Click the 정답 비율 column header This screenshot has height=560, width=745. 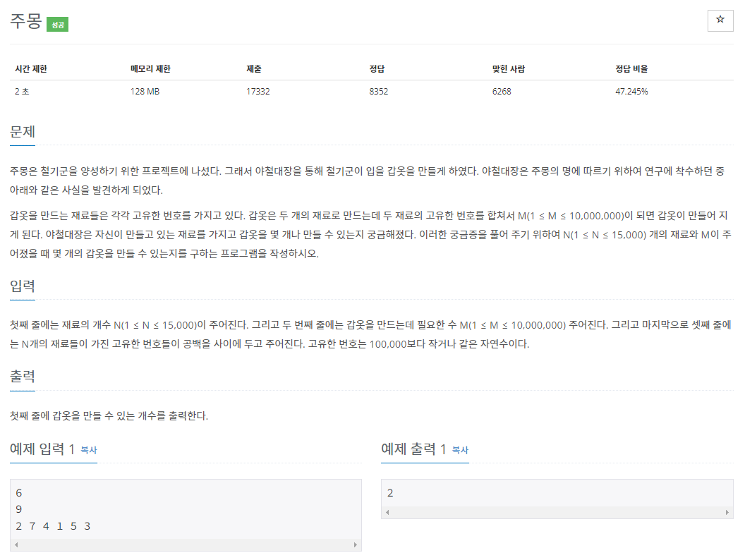pos(631,69)
